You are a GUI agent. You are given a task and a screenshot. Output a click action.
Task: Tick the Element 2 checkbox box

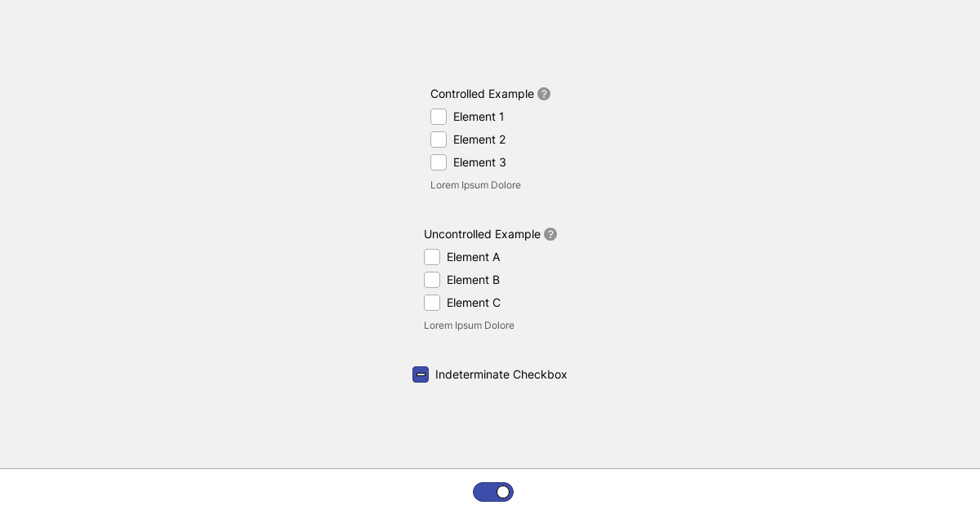click(439, 140)
